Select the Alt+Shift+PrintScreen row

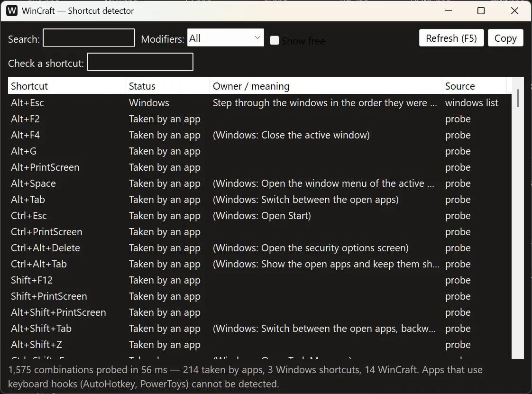259,312
